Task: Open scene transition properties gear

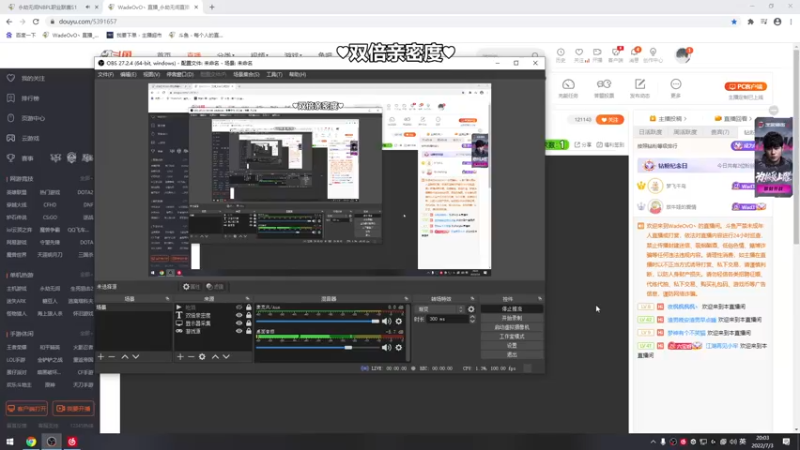Action: click(x=471, y=309)
